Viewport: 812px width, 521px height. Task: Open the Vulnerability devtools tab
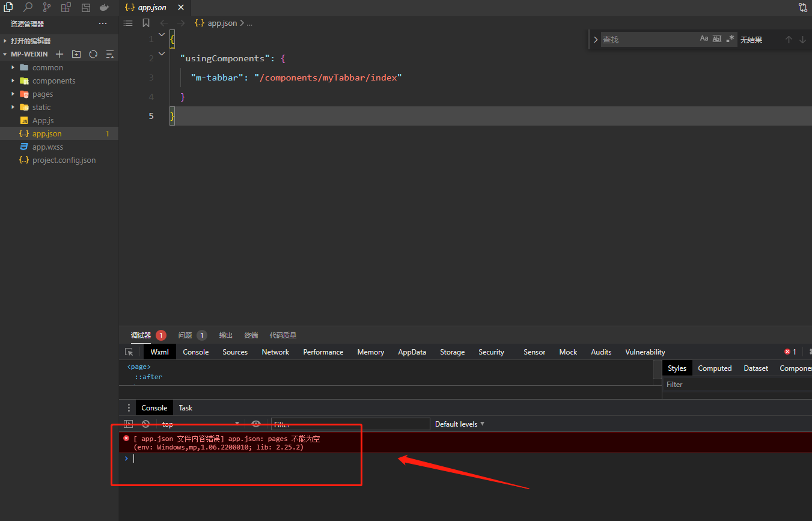click(645, 352)
